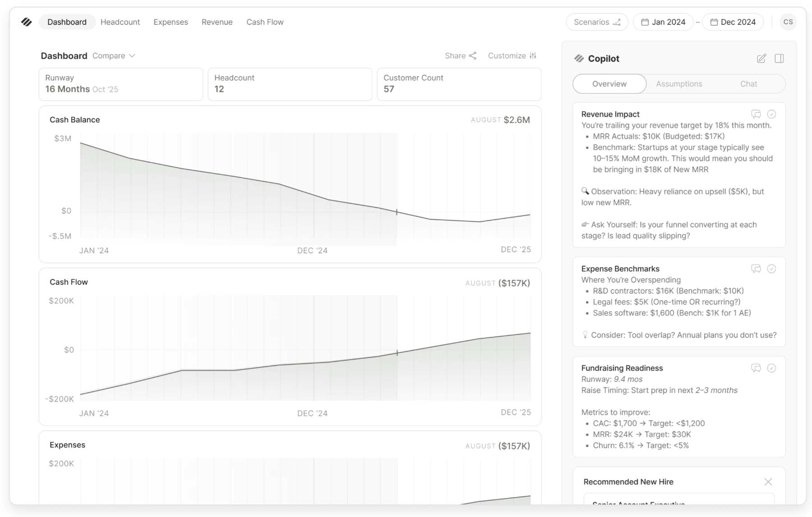Click the CS user avatar
This screenshot has width=812, height=517.
tap(788, 22)
